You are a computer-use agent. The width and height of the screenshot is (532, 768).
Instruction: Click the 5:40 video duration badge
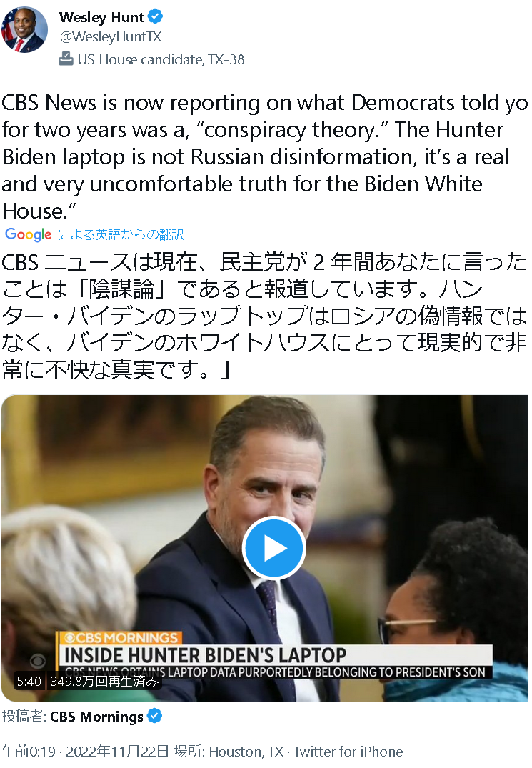(29, 682)
